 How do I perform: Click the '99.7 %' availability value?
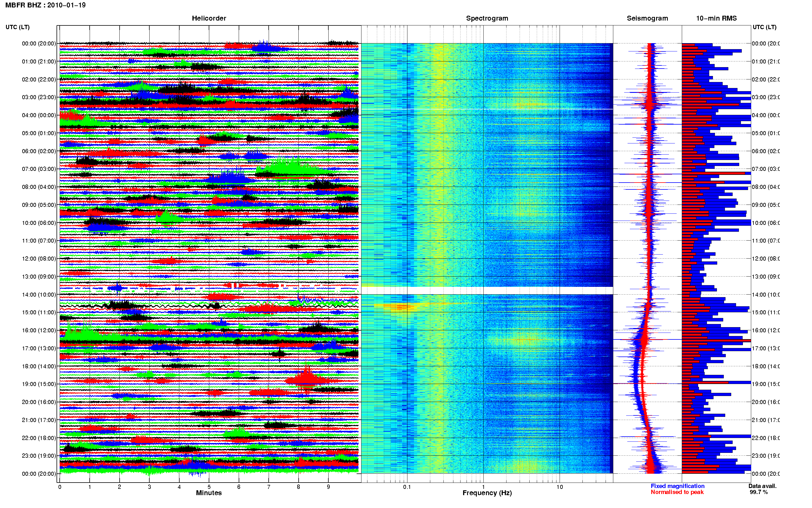point(759,492)
